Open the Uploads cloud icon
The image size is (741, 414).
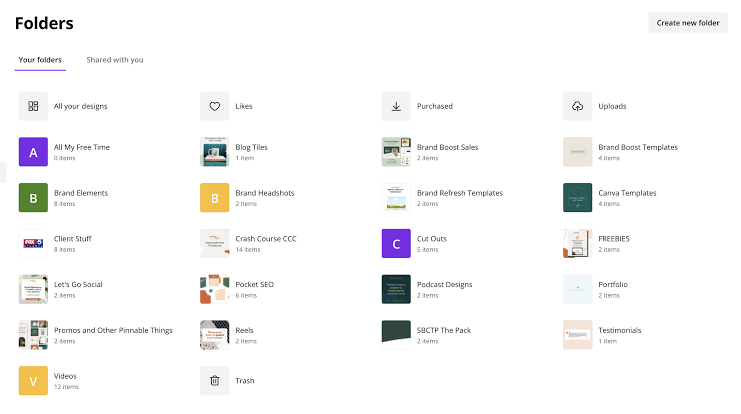[x=578, y=106]
